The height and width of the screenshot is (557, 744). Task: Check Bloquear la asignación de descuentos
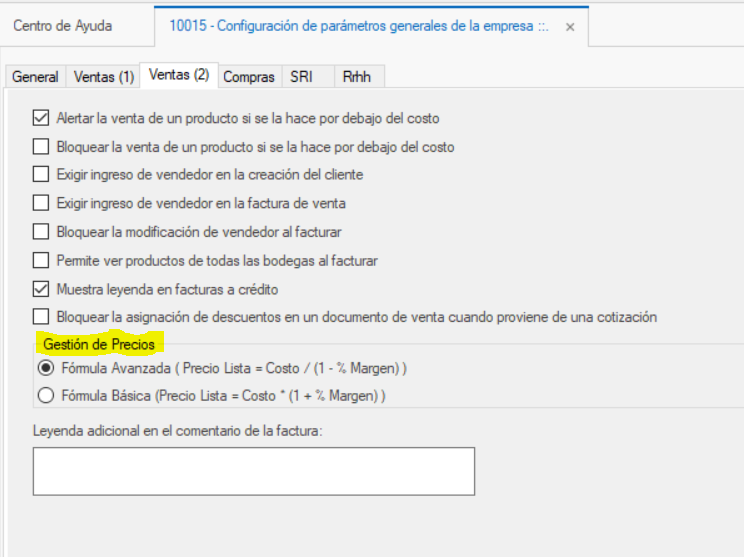coord(41,317)
